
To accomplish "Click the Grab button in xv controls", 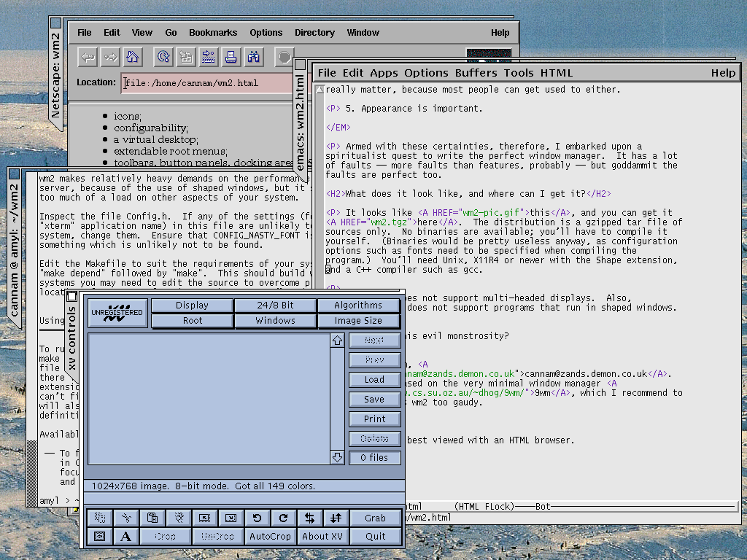I will point(375,518).
